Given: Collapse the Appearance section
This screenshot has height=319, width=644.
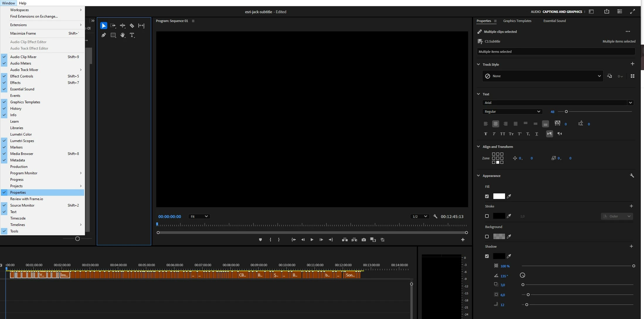Looking at the screenshot, I should 478,176.
